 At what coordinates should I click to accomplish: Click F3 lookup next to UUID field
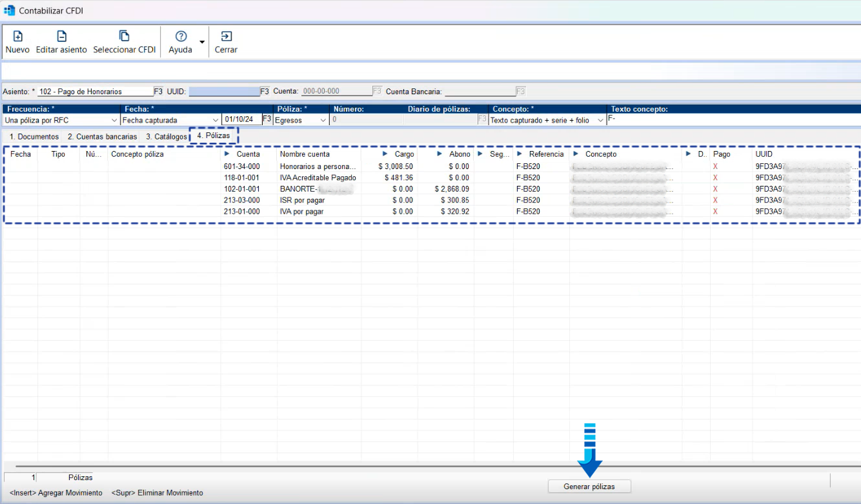click(265, 92)
